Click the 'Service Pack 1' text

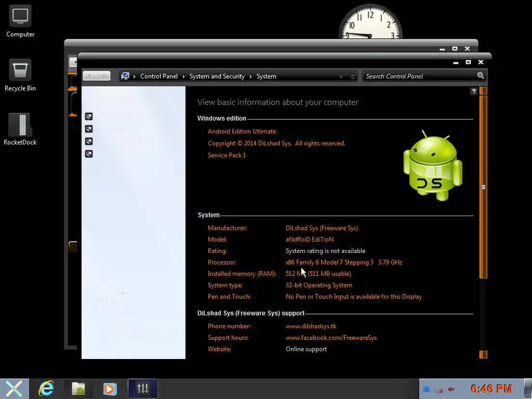[x=227, y=155]
